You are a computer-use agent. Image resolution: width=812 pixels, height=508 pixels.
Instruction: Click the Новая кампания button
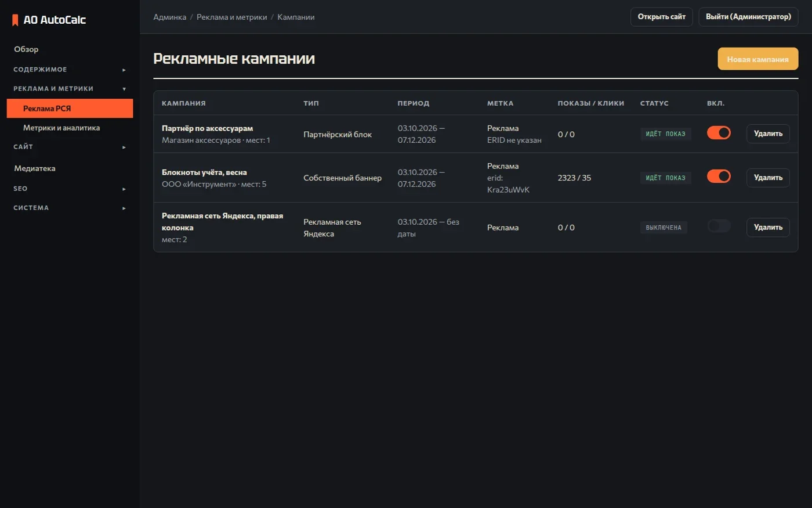757,59
